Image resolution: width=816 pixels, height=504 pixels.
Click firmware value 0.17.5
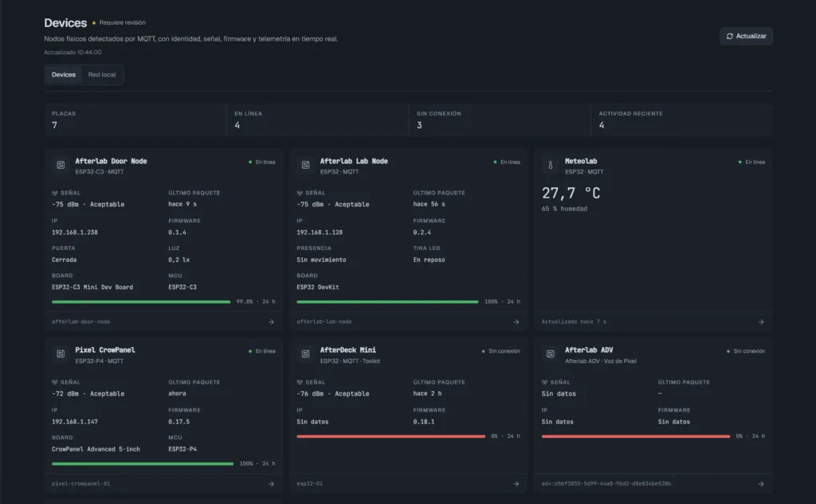click(179, 422)
